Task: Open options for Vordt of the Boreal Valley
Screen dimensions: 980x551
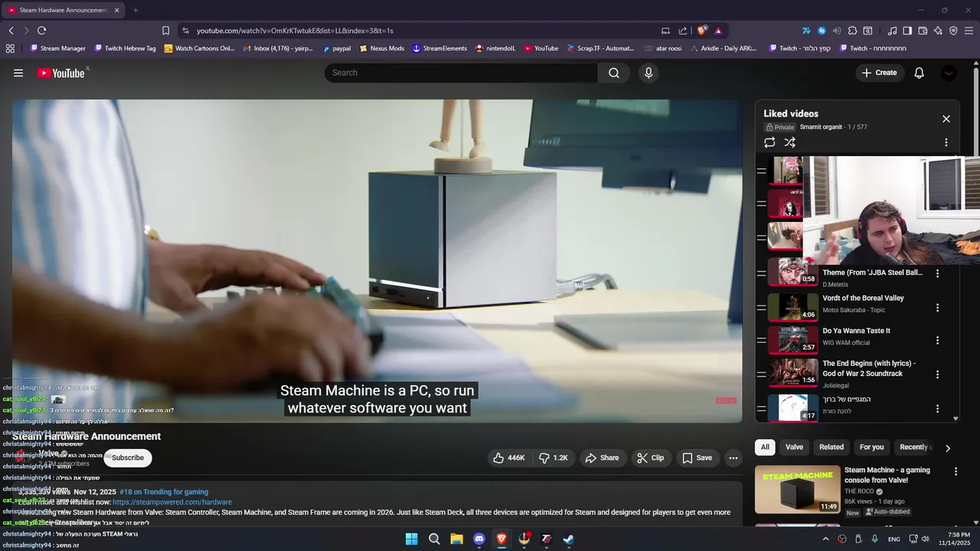Action: (x=937, y=307)
